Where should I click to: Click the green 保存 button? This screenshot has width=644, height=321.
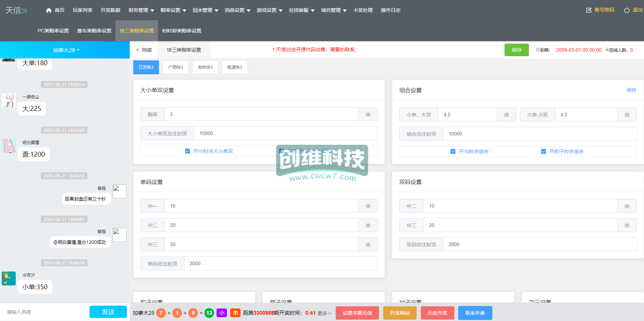(x=517, y=50)
